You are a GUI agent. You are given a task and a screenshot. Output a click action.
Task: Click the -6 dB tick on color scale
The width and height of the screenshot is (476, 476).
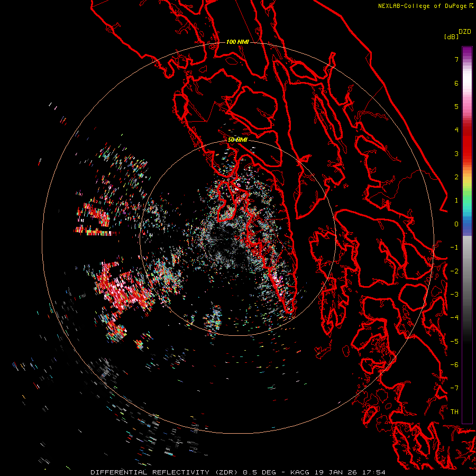point(454,365)
